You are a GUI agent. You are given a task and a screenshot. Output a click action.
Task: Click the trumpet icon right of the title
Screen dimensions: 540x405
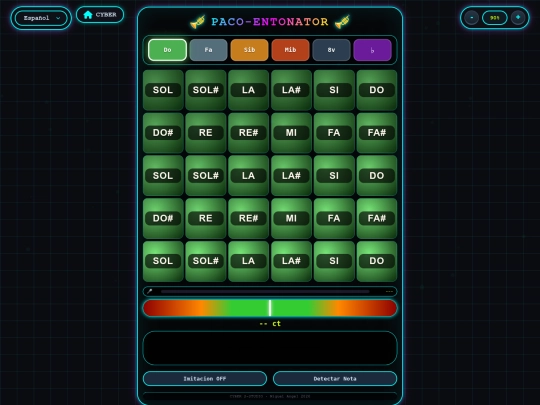point(342,22)
